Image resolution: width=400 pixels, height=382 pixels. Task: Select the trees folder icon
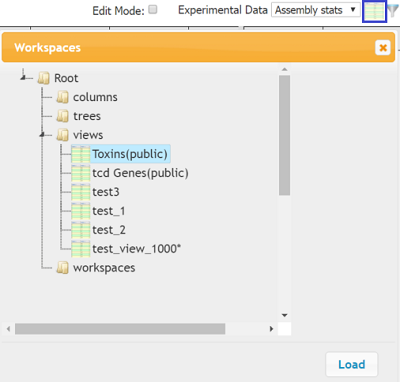coord(62,116)
